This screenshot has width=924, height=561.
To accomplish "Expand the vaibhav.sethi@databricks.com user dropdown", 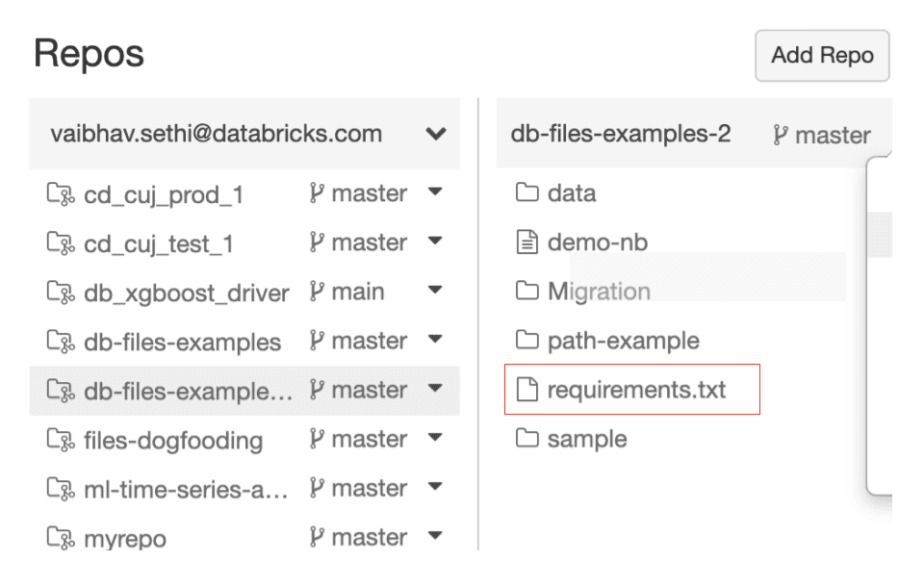I will point(435,135).
